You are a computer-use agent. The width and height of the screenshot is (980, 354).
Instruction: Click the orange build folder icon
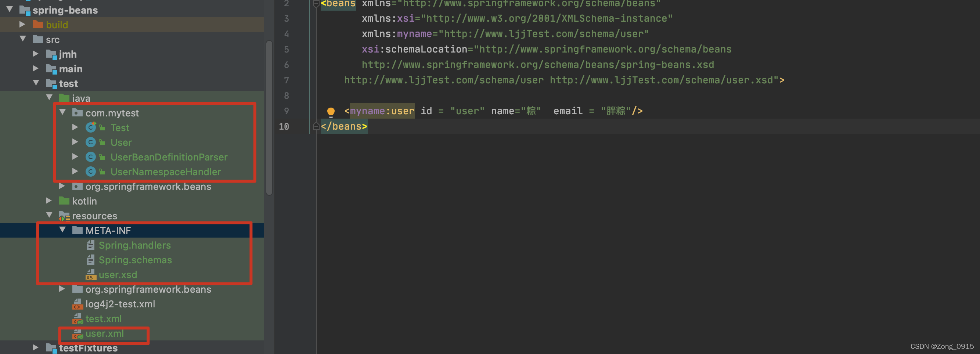click(x=38, y=25)
